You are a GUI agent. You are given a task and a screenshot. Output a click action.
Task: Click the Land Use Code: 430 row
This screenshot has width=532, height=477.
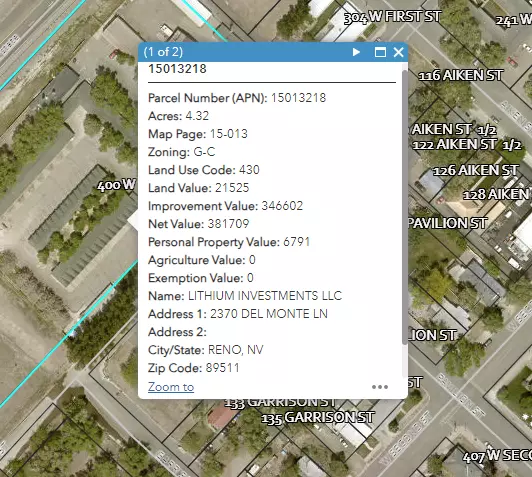click(x=204, y=170)
